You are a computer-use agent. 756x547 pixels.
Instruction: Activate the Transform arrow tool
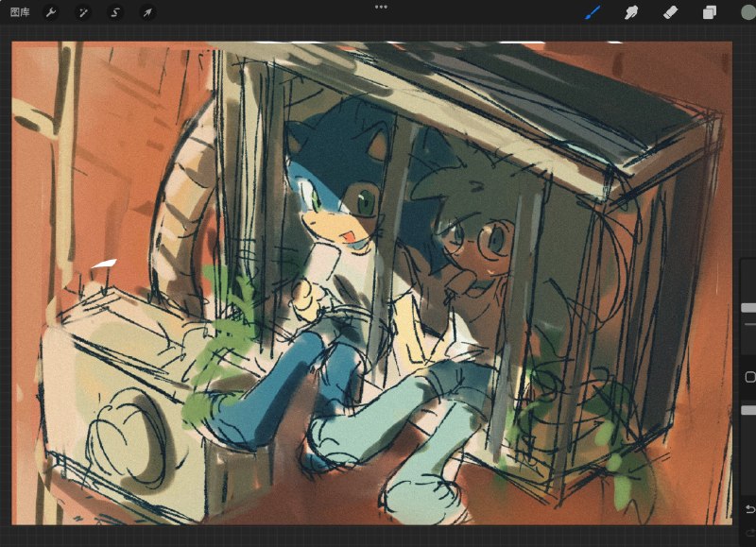pos(147,12)
